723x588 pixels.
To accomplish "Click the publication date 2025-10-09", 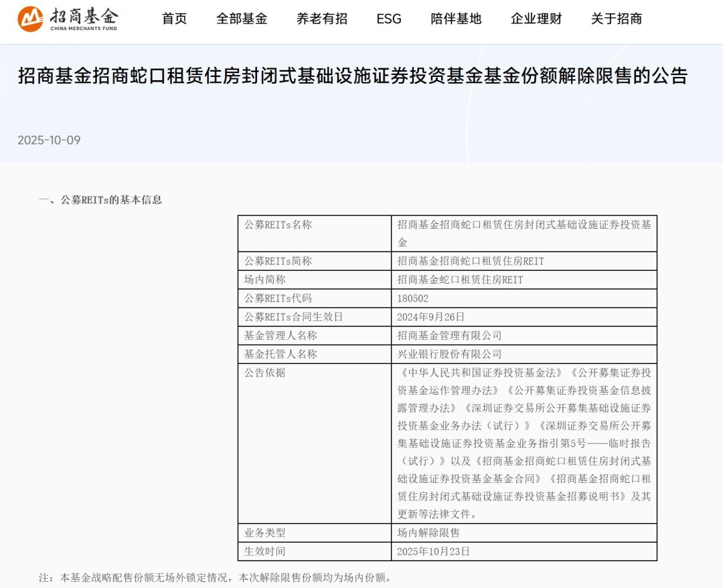I will click(49, 140).
